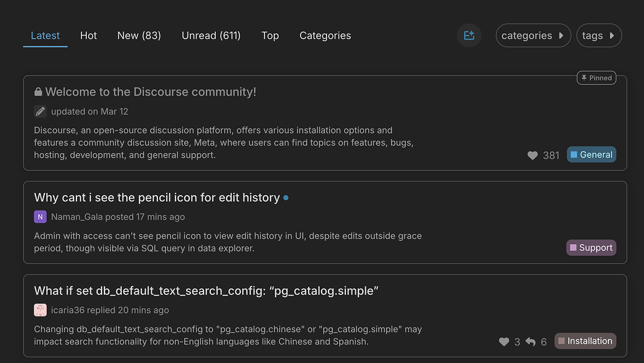Click the lock icon beside Welcome title
644x363 pixels.
point(39,92)
